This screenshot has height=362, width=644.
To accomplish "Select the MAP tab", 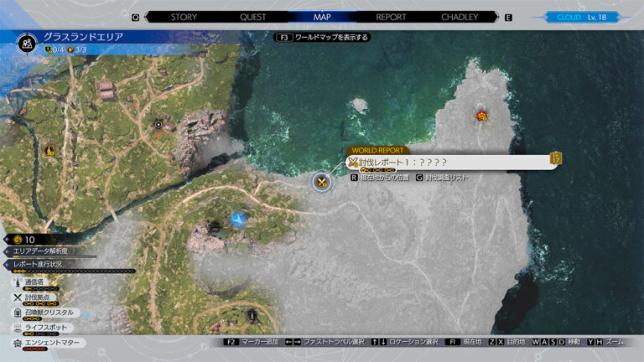I will point(322,18).
